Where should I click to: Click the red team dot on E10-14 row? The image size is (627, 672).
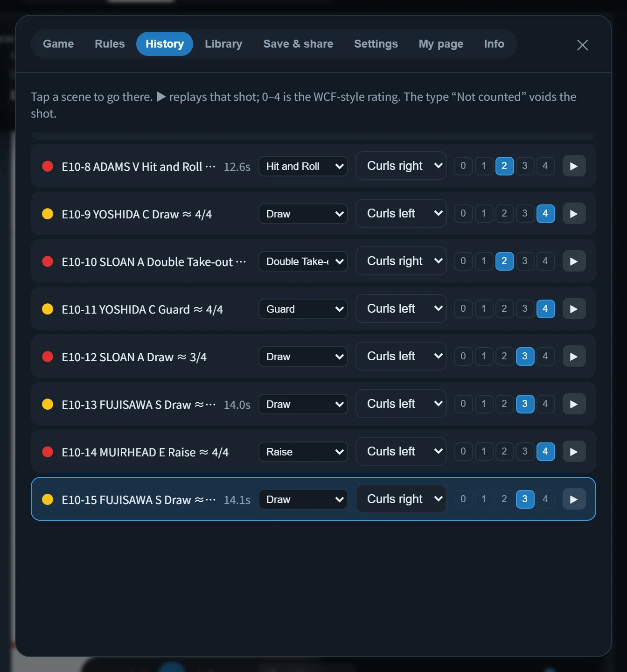pos(48,452)
